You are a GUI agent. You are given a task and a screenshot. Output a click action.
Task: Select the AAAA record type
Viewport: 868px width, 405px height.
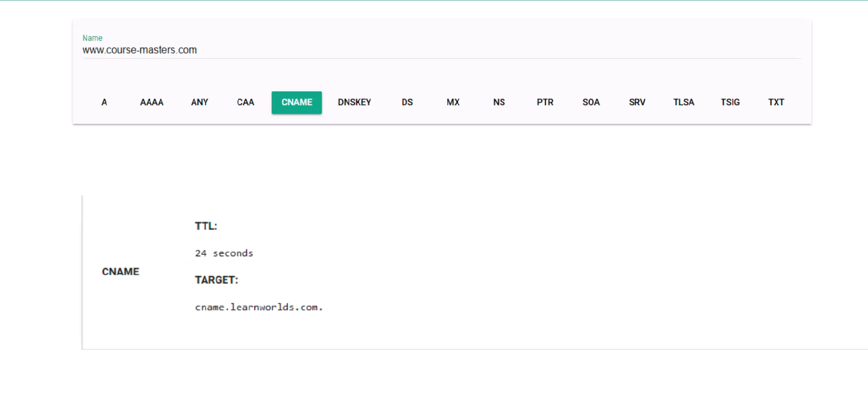pyautogui.click(x=152, y=102)
